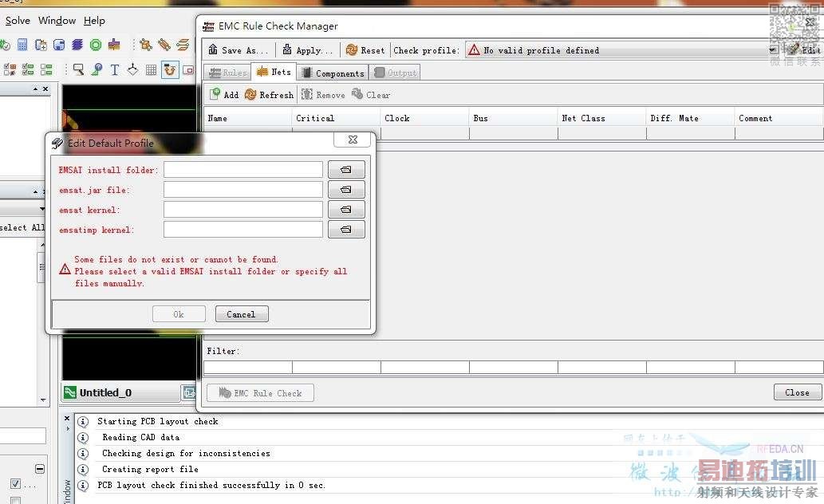Image resolution: width=824 pixels, height=504 pixels.
Task: Browse for emsat.jar file
Action: click(x=345, y=189)
